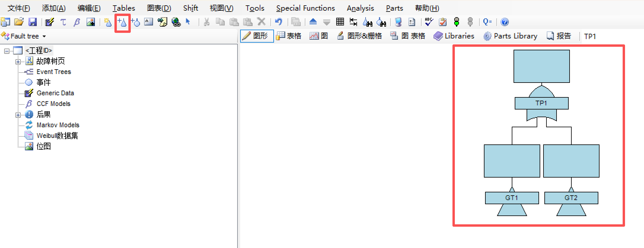Expand the 后果 tree node
Image resolution: width=644 pixels, height=248 pixels.
tap(18, 115)
